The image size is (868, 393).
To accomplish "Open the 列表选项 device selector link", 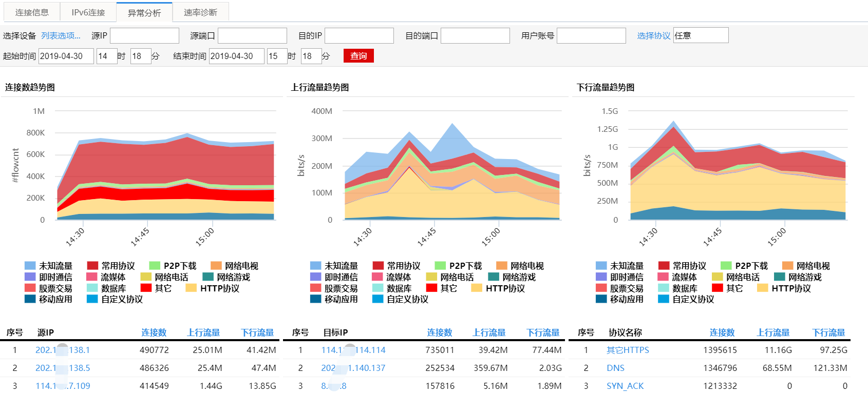I will [61, 35].
